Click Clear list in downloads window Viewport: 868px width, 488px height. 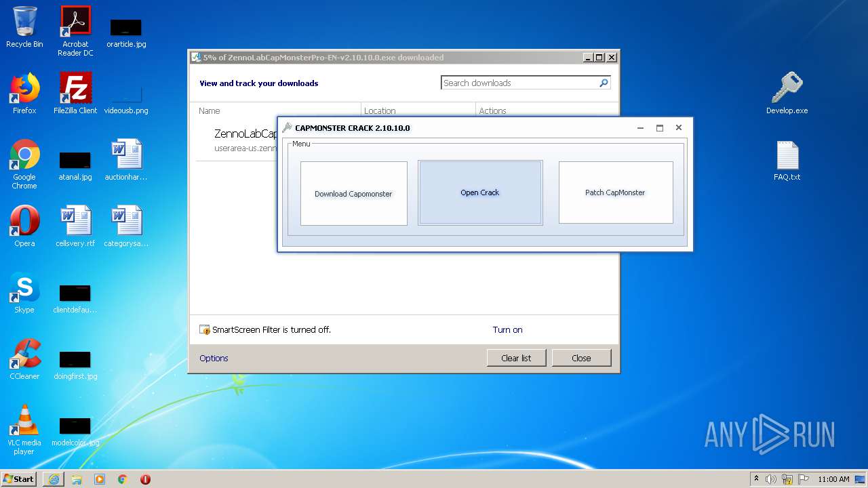516,358
